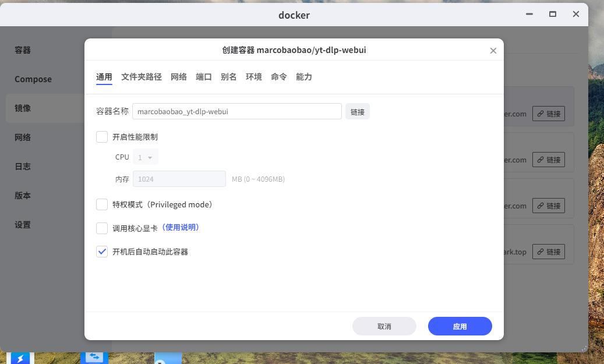Open the 网络 tab in dialog
The height and width of the screenshot is (364, 604).
coord(179,77)
